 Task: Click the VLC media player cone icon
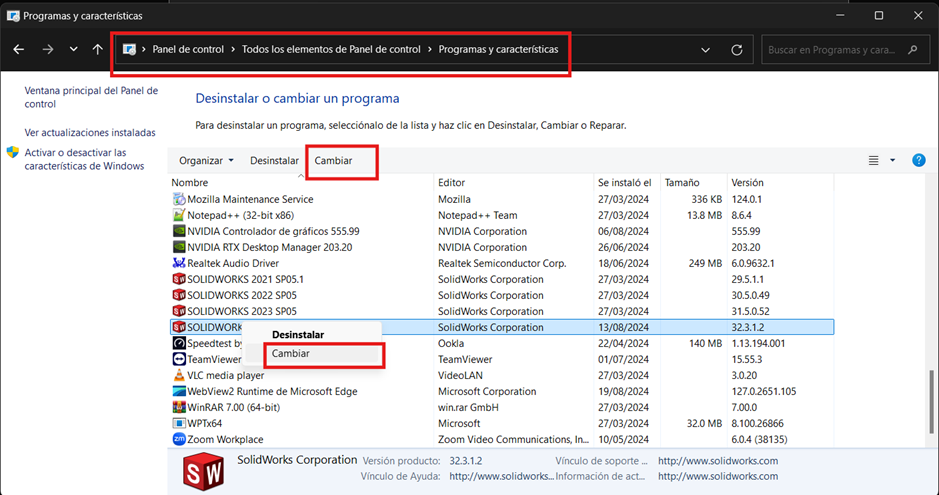click(x=178, y=375)
